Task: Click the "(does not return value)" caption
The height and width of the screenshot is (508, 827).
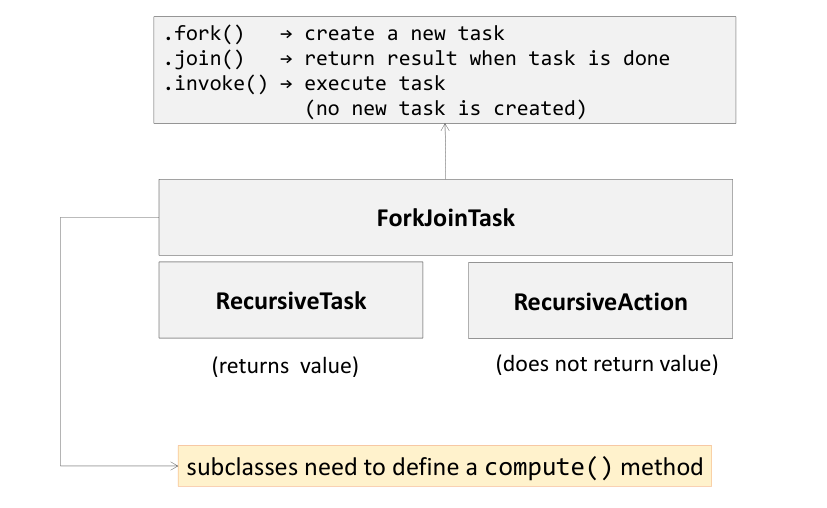Action: 607,364
